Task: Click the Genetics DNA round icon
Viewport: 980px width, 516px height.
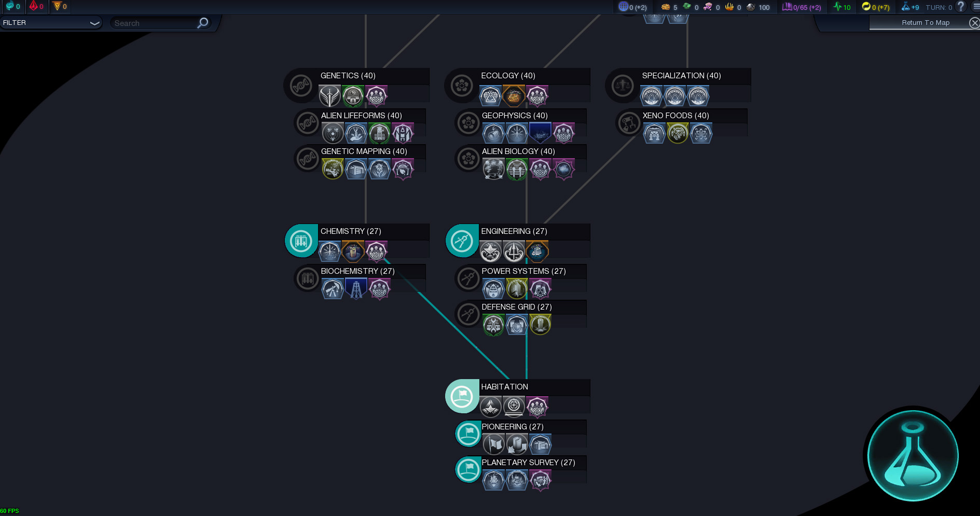Action: pyautogui.click(x=300, y=86)
